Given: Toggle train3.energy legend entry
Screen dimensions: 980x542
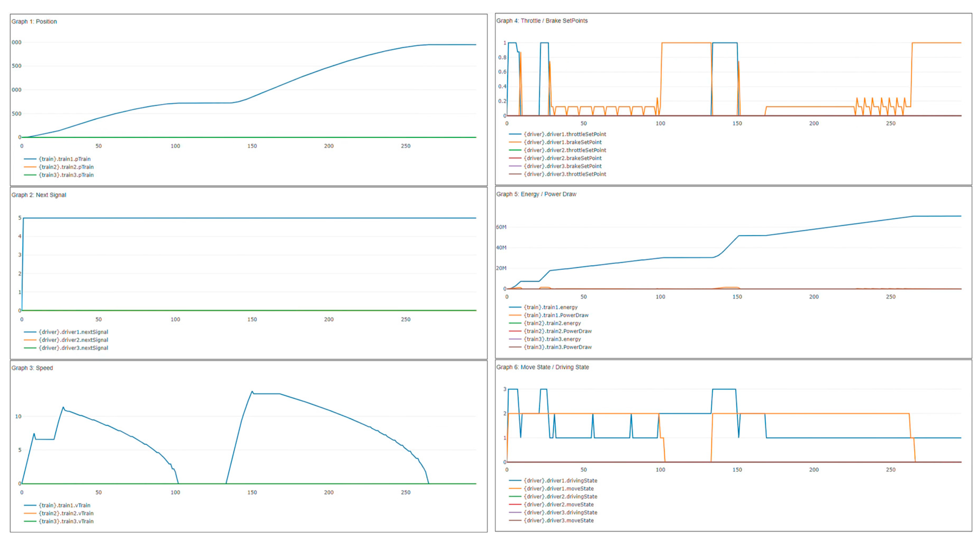Looking at the screenshot, I should tap(545, 339).
